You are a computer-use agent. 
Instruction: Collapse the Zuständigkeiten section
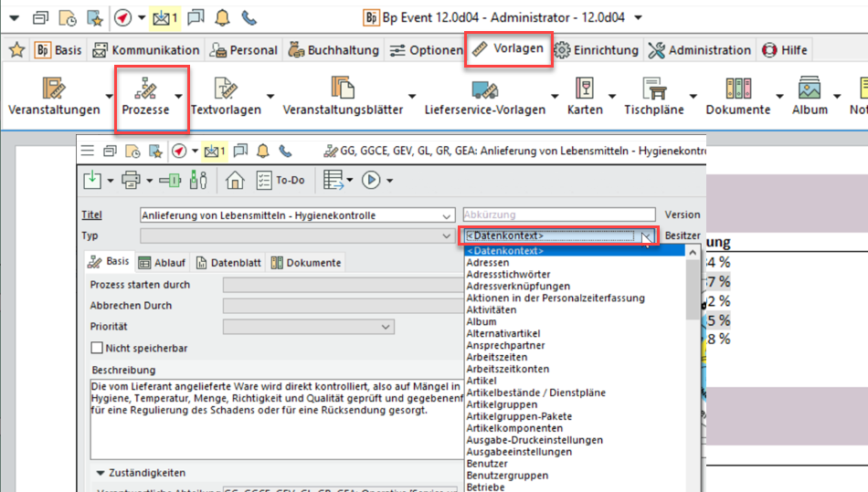tap(100, 473)
